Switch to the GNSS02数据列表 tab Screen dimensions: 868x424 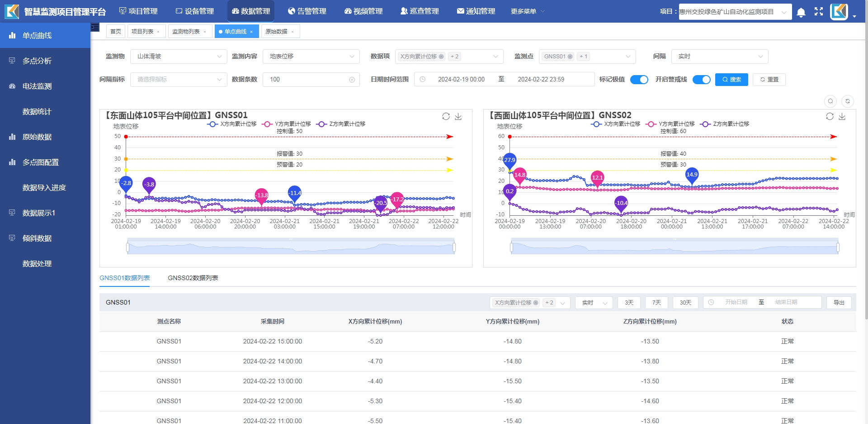point(193,278)
